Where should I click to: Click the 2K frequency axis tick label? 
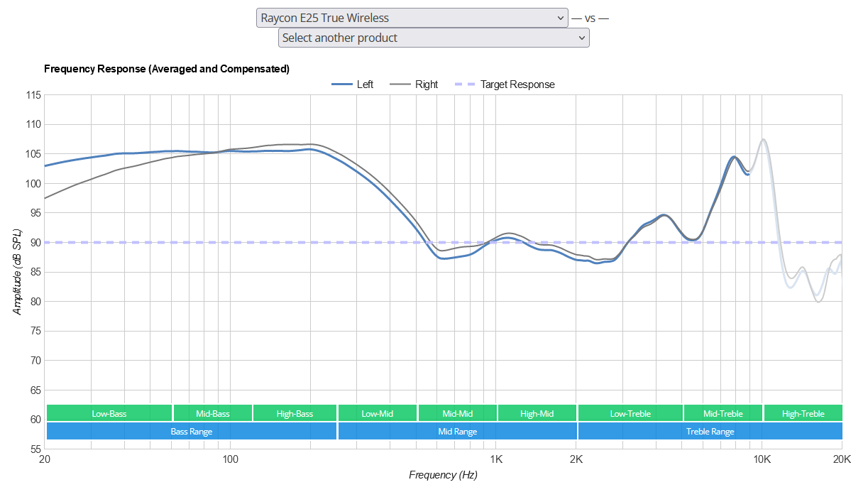click(576, 459)
